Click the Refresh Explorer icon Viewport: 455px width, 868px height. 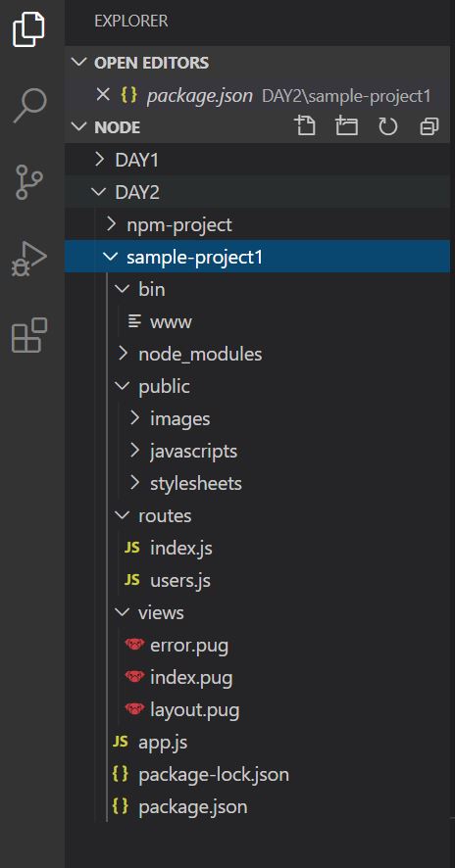point(388,126)
